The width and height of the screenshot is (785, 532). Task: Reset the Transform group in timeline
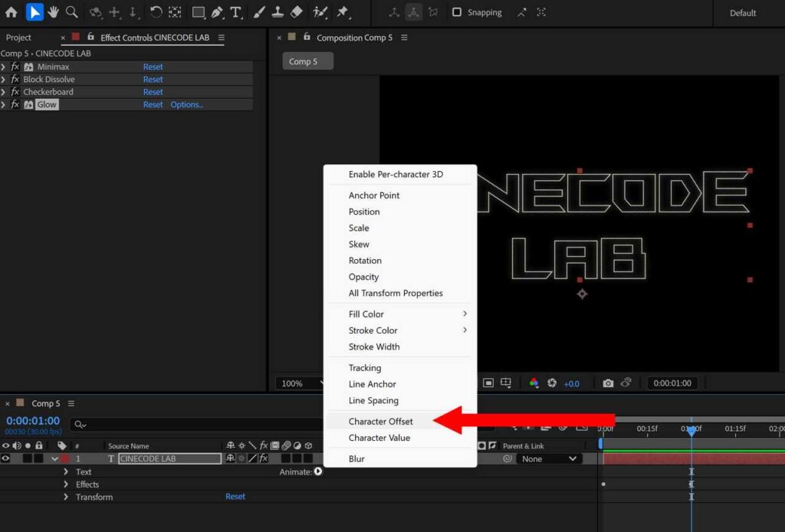coord(235,497)
